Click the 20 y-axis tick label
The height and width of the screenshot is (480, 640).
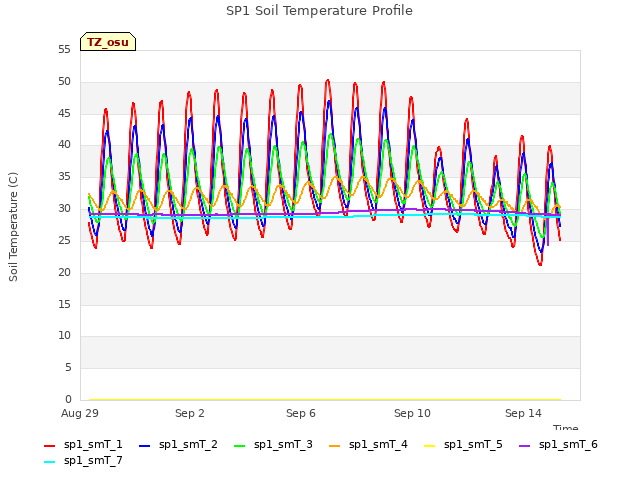click(64, 272)
